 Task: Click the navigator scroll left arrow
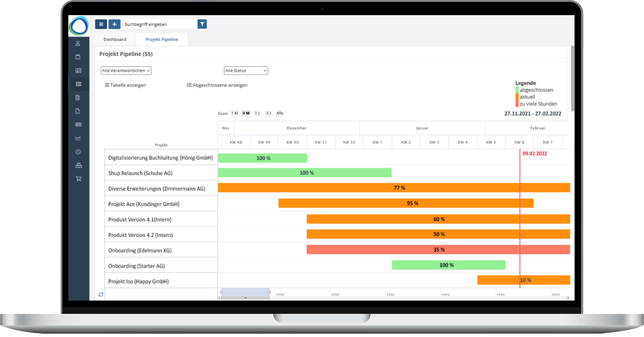tap(220, 298)
